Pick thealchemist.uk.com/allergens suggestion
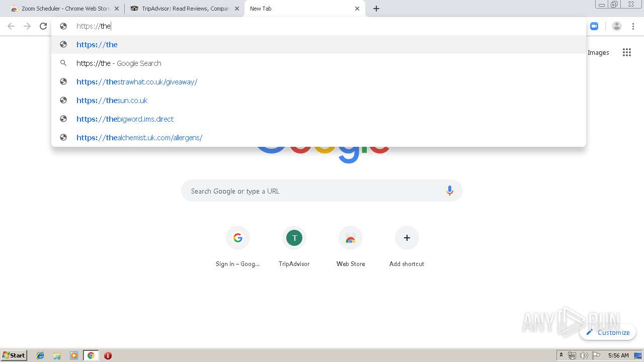Viewport: 644px width, 362px height. click(318, 138)
